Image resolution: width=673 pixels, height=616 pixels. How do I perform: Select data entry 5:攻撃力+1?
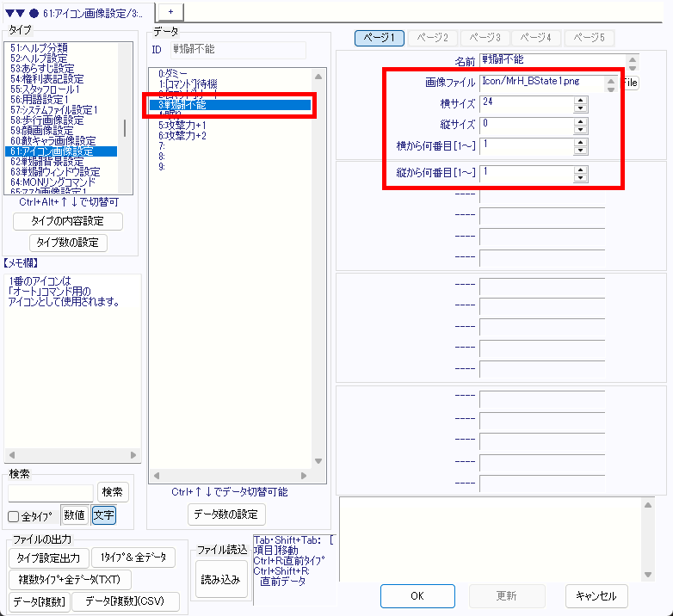coord(182,126)
